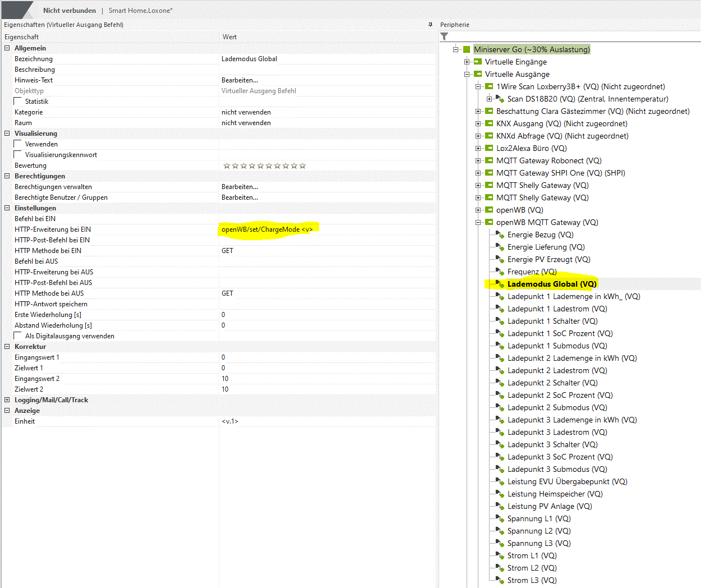Click the Virtuelle Eingänge folder icon
Screen dimensions: 701x588
click(478, 62)
